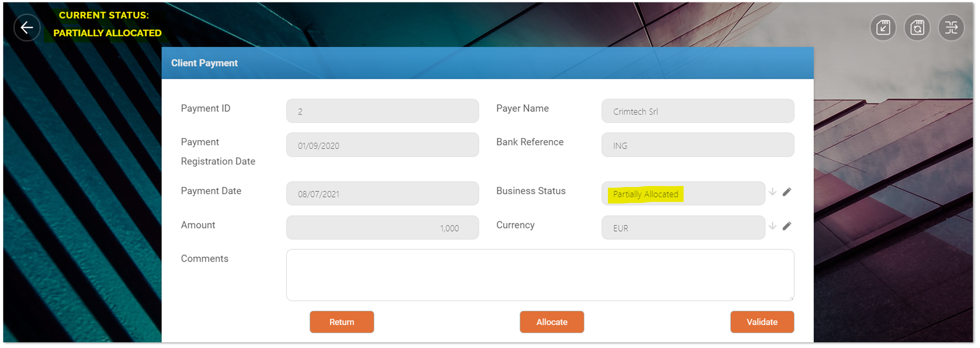
Task: Go back using the arrow icon
Action: click(x=27, y=28)
